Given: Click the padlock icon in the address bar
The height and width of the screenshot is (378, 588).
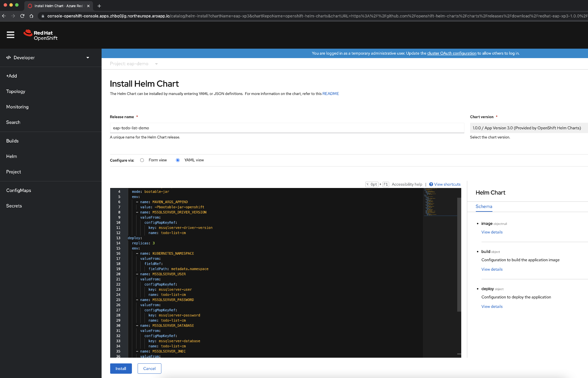Looking at the screenshot, I should pos(42,16).
